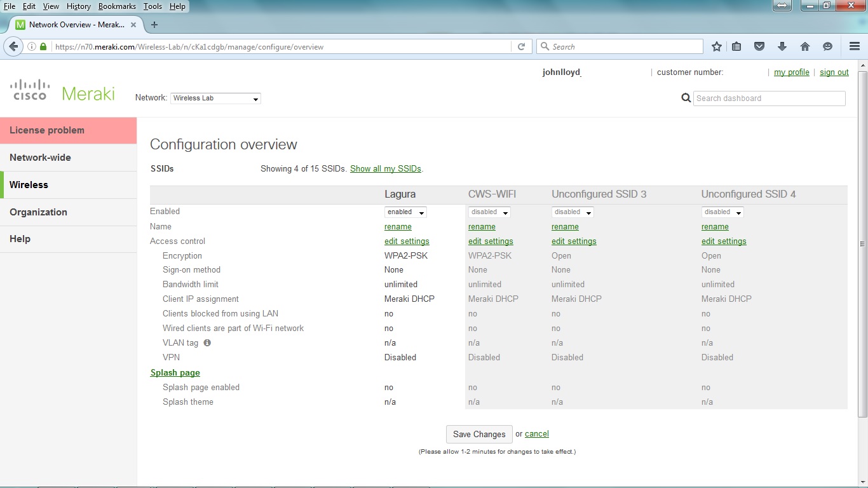868x488 pixels.
Task: Open the downloads arrow icon
Action: point(782,46)
